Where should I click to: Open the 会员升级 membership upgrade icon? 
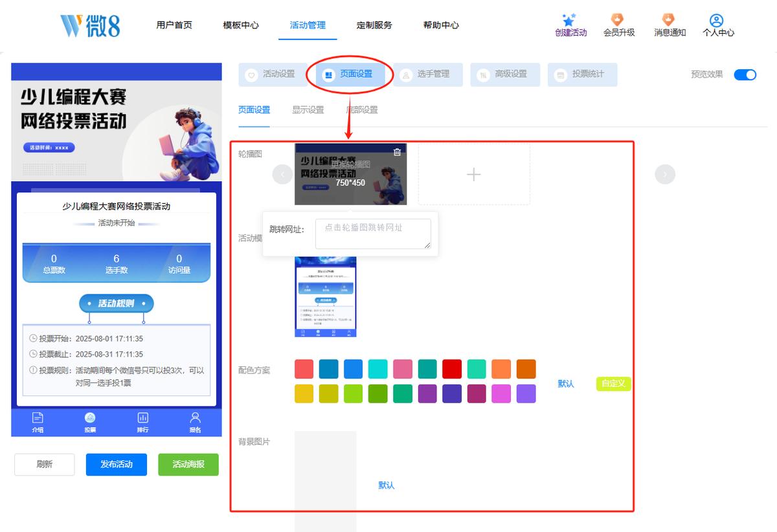click(x=617, y=20)
